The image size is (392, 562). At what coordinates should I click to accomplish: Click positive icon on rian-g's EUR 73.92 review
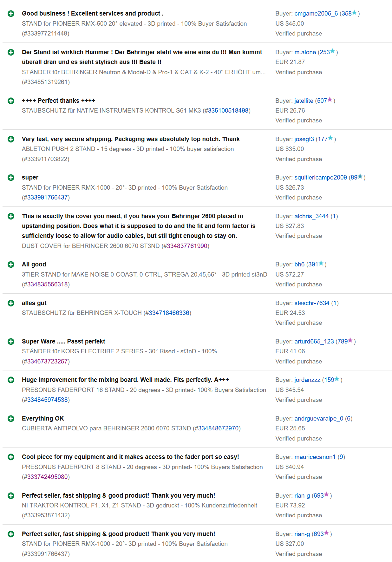click(11, 496)
